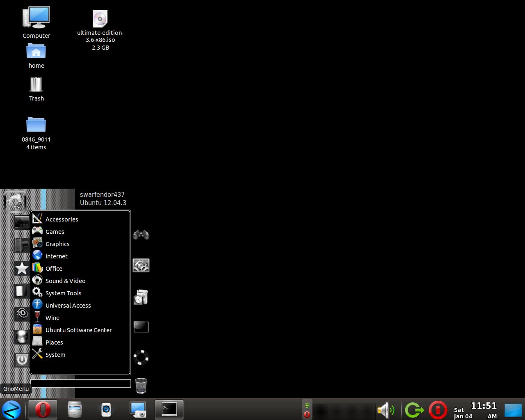This screenshot has width=525, height=420.
Task: Click the binoculars search icon
Action: pyautogui.click(x=141, y=235)
